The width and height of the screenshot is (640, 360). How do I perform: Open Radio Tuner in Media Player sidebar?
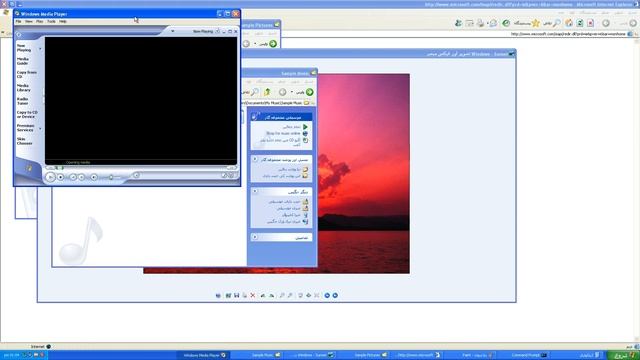click(22, 101)
